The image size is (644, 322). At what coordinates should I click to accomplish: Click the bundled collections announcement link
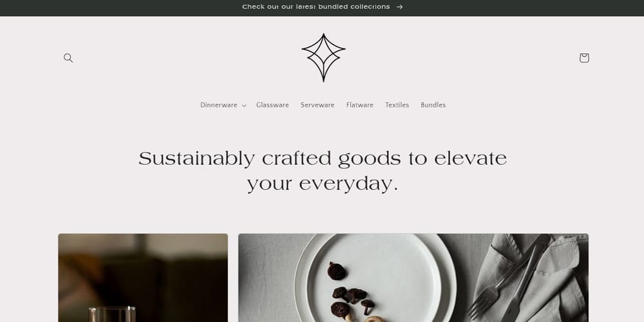[316, 7]
